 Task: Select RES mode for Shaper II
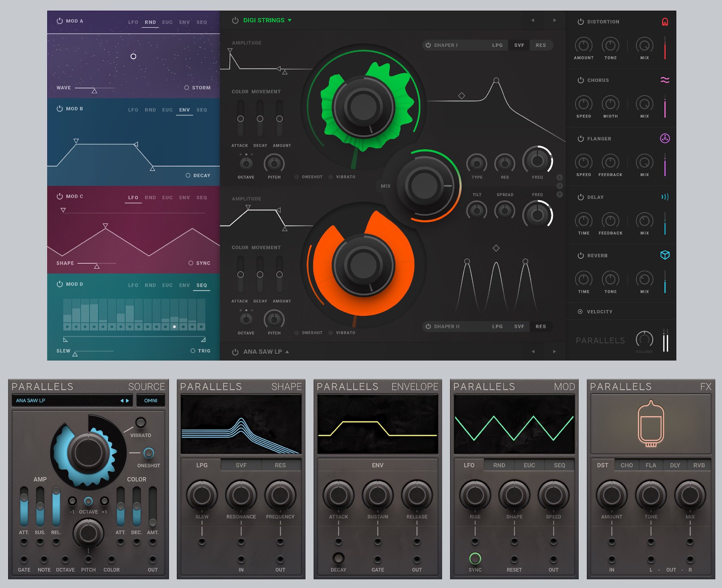tap(540, 327)
